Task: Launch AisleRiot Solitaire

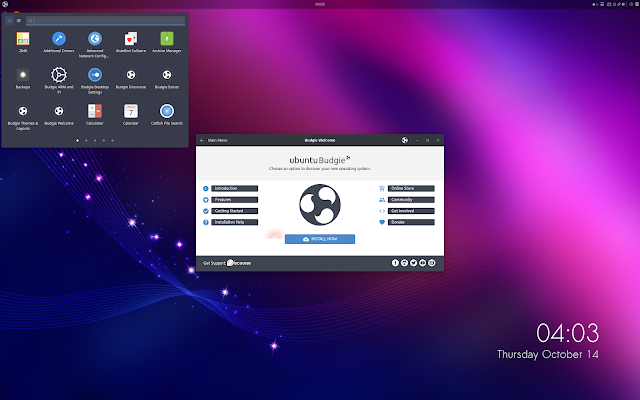Action: click(131, 39)
